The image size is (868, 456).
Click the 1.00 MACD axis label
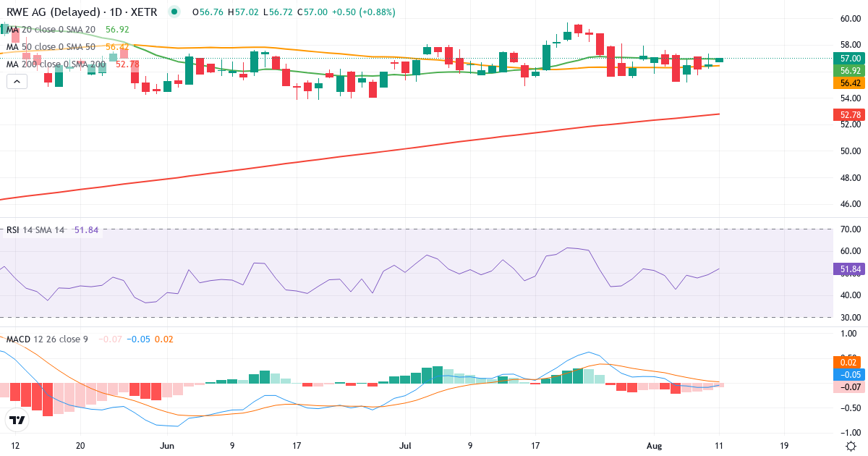click(x=848, y=334)
